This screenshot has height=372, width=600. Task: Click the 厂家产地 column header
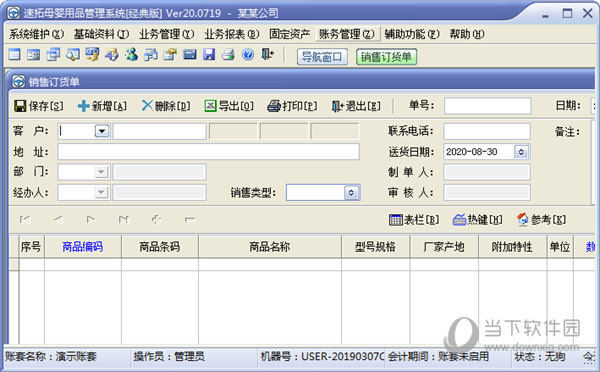coord(444,246)
